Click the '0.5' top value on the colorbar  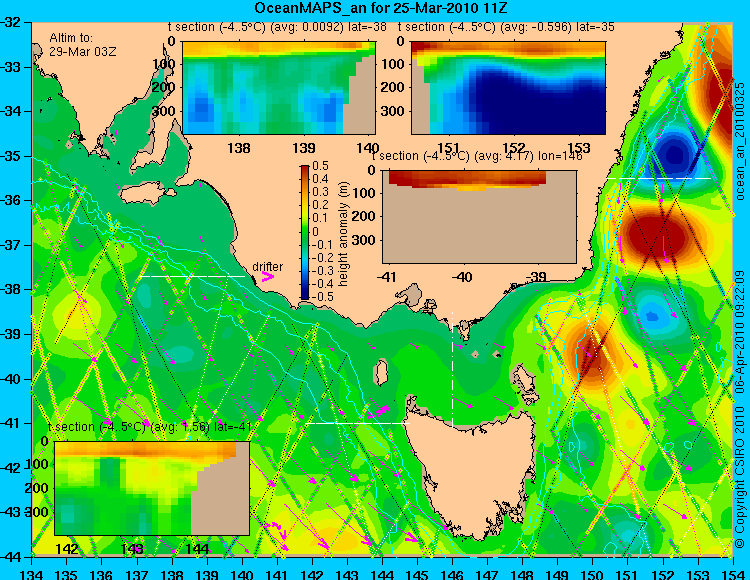[x=320, y=166]
